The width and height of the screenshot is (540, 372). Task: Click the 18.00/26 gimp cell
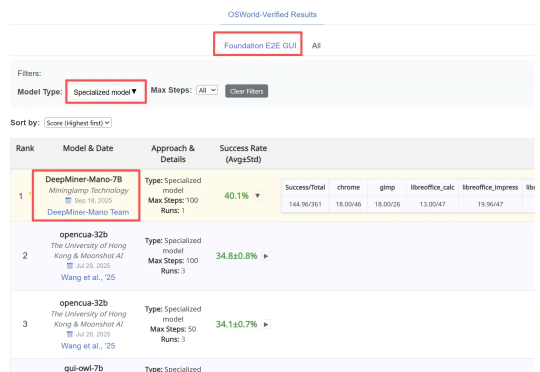[x=387, y=204]
